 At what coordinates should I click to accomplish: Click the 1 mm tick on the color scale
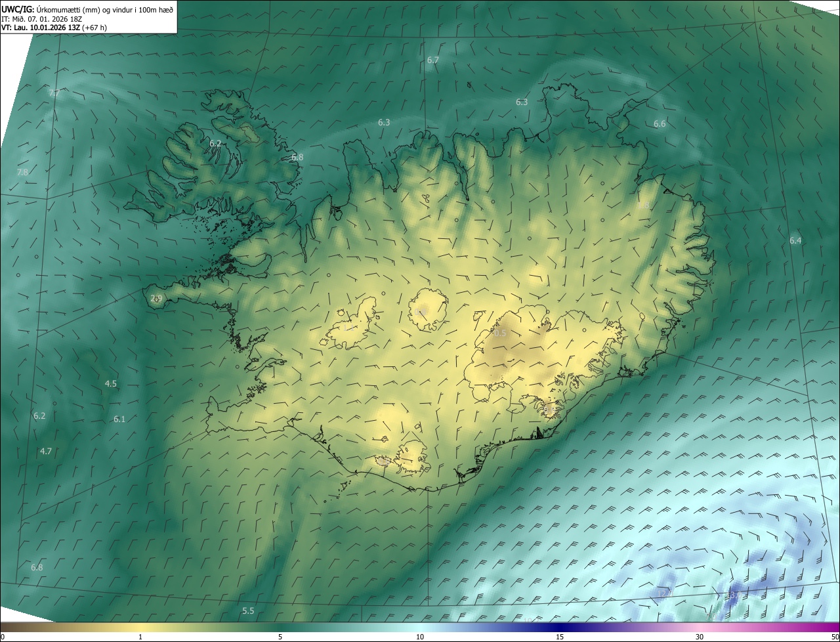point(140,637)
